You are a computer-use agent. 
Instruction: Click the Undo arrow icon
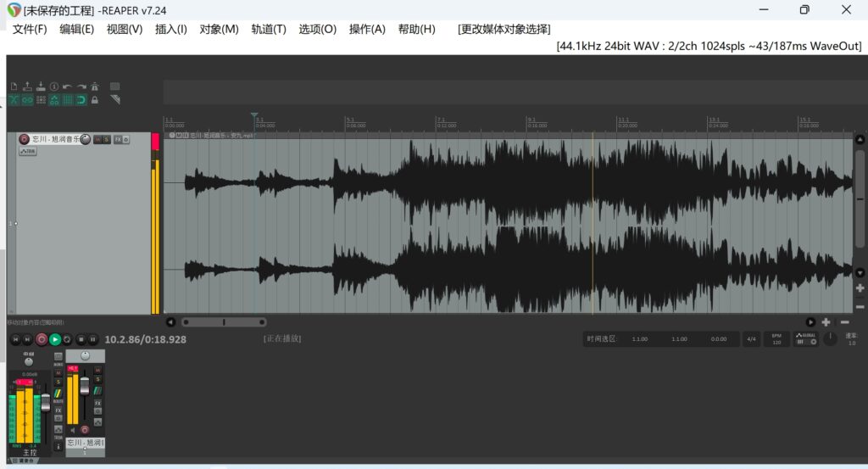[x=68, y=87]
